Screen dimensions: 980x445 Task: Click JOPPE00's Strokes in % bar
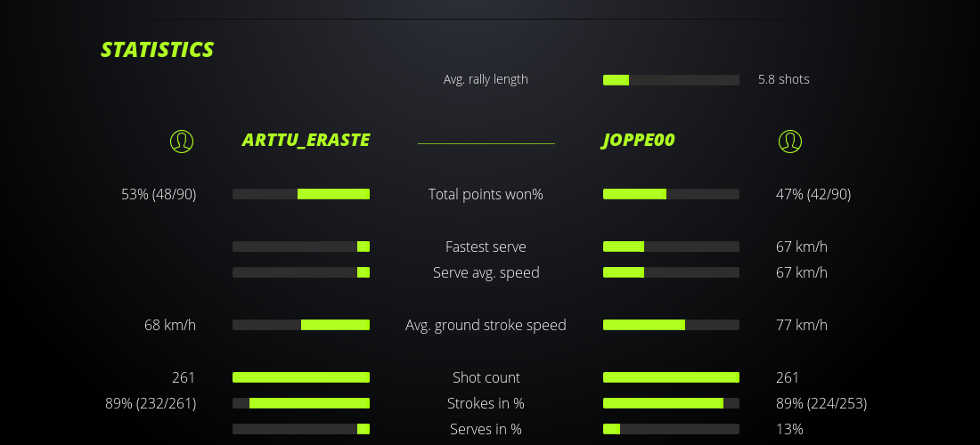(x=671, y=403)
